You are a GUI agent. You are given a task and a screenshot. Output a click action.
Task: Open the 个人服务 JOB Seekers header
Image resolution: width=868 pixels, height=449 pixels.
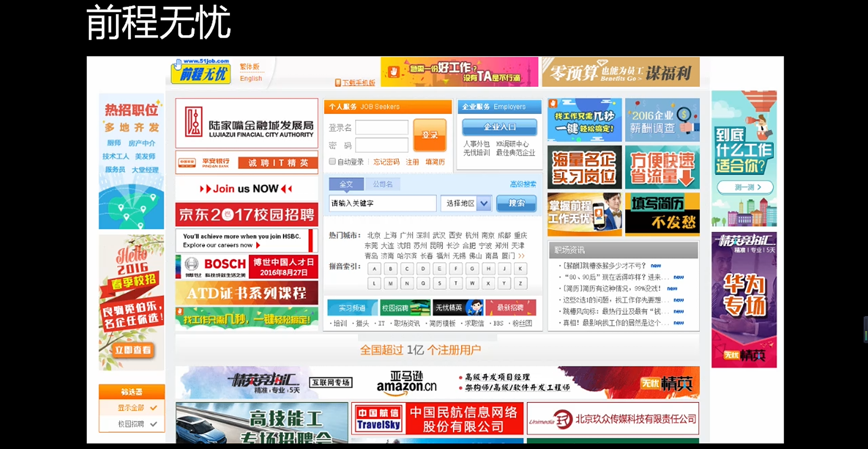click(x=388, y=107)
